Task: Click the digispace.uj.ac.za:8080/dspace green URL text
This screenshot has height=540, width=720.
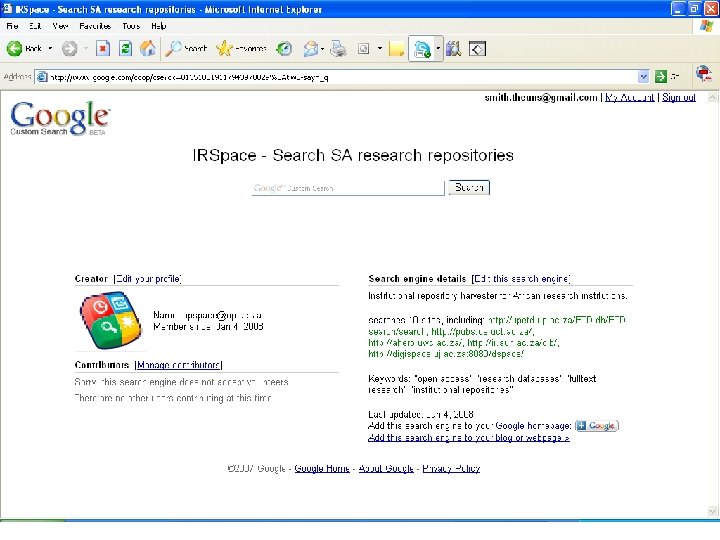Action: point(446,354)
